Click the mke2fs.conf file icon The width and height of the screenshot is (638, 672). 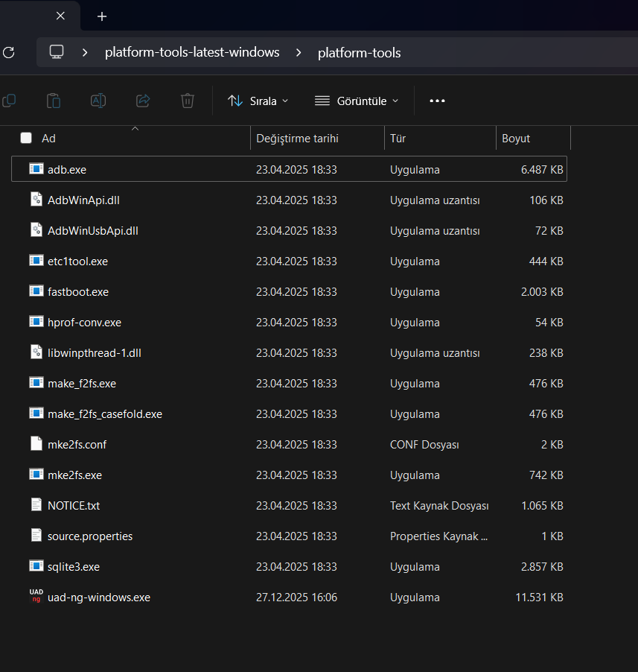click(36, 444)
